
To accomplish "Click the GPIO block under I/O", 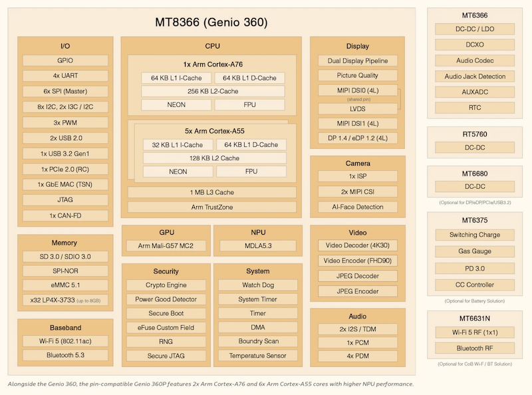I will click(x=65, y=61).
